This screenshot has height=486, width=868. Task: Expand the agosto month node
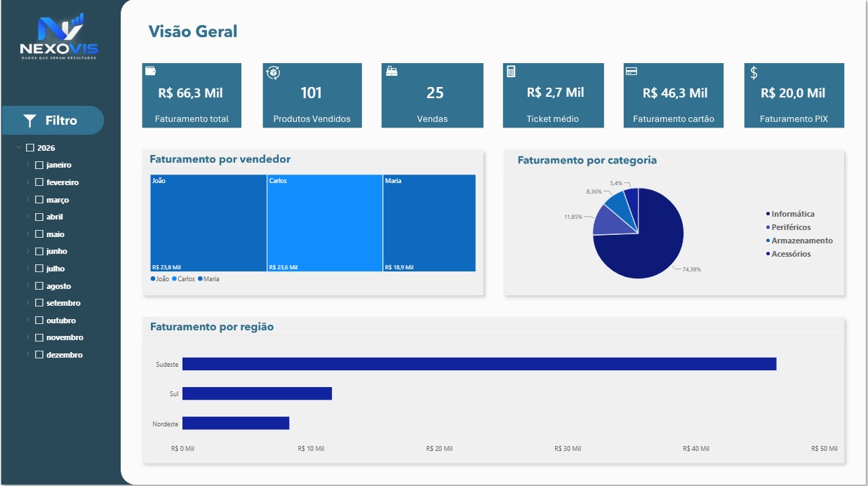pyautogui.click(x=28, y=286)
